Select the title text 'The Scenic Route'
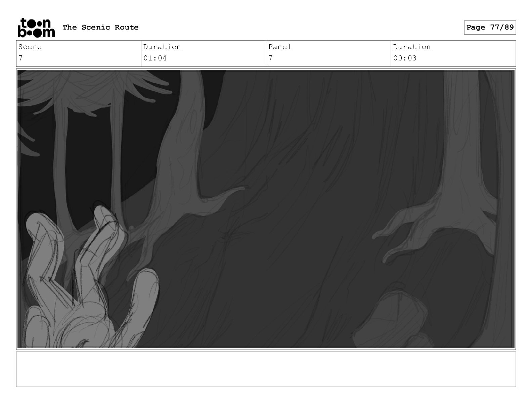The height and width of the screenshot is (411, 532). pyautogui.click(x=100, y=27)
